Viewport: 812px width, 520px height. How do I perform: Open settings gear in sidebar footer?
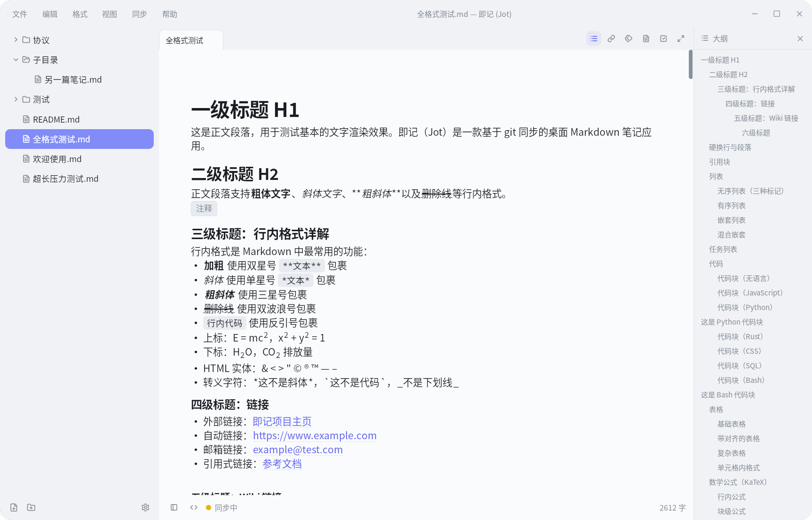(145, 507)
